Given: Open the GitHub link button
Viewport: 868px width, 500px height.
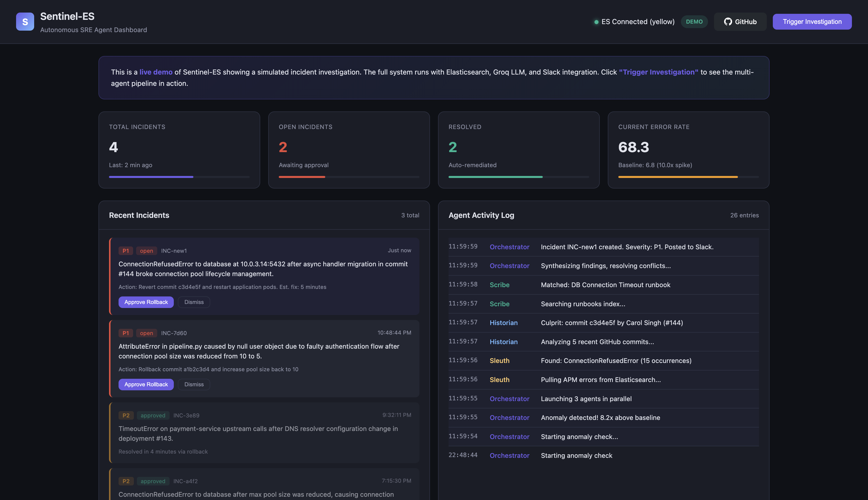Looking at the screenshot, I should coord(740,22).
